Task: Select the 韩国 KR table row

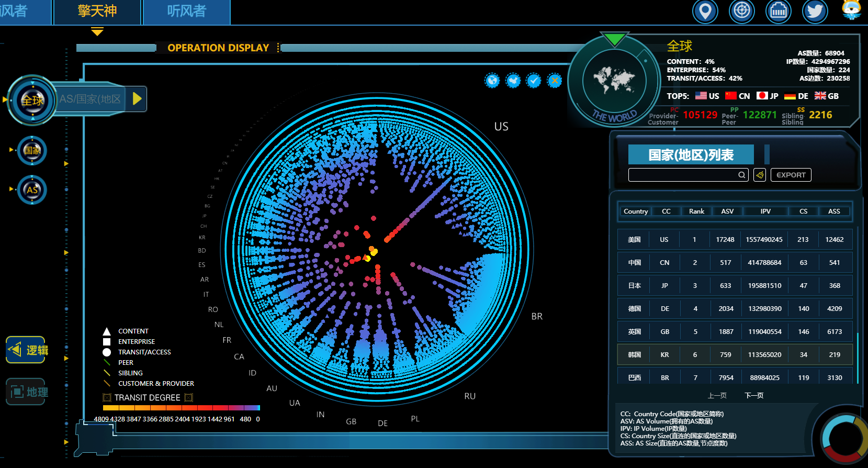Action: pos(735,354)
